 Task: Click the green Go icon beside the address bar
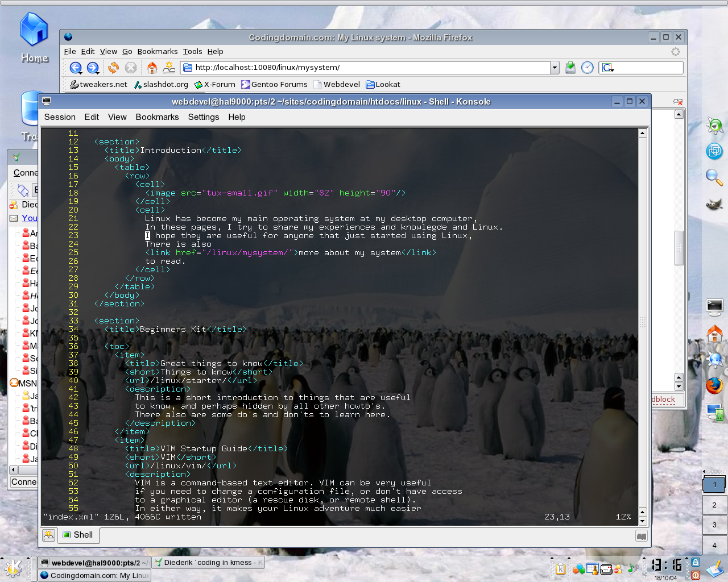(x=570, y=68)
